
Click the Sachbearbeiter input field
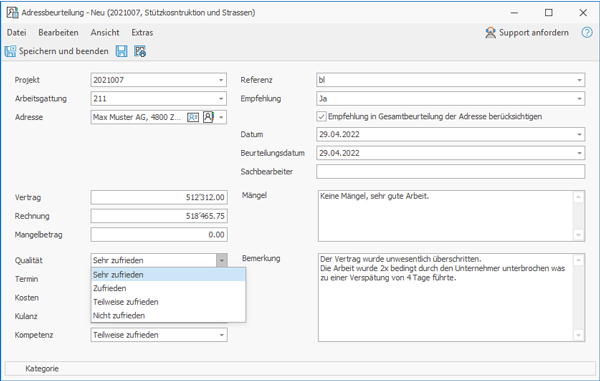click(450, 172)
